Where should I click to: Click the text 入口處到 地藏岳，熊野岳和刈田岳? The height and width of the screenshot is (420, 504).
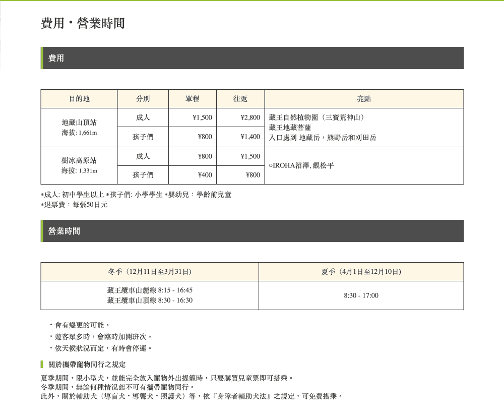click(x=323, y=138)
